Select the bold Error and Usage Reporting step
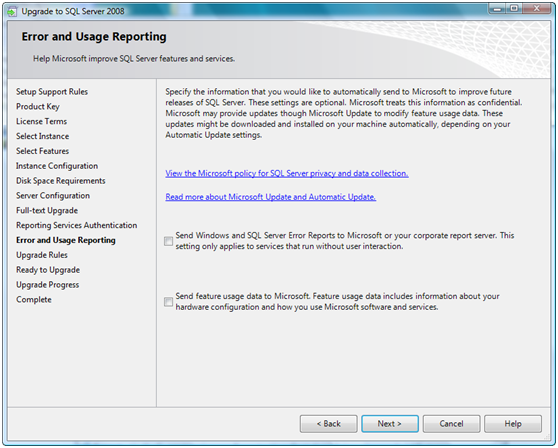Screen dimensions: 558x448 66,241
